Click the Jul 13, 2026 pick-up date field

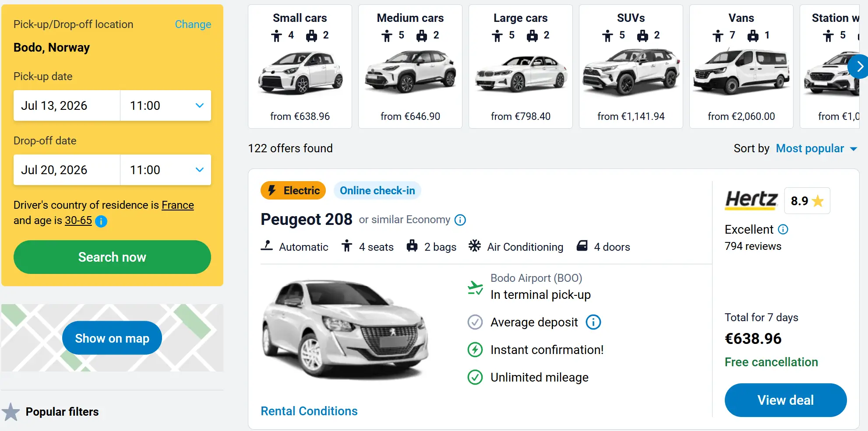66,105
